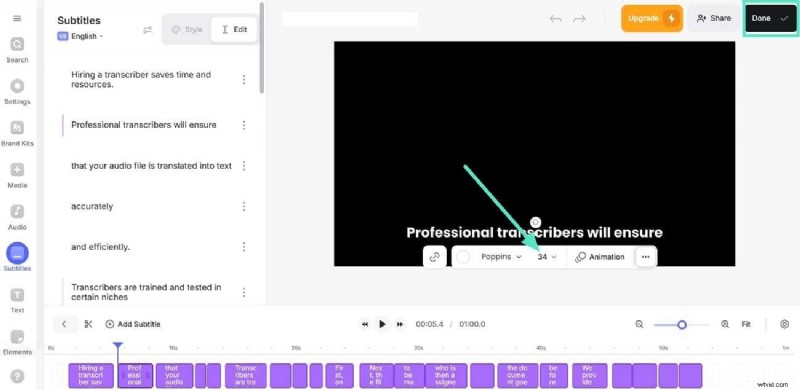This screenshot has height=390, width=800.
Task: Open the Search panel in sidebar
Action: (x=17, y=50)
